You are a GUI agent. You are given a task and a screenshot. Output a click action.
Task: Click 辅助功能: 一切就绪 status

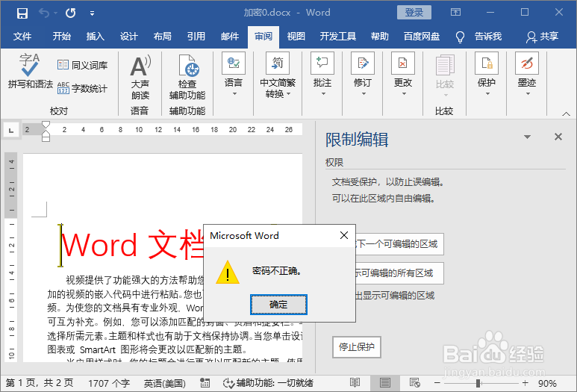[269, 383]
